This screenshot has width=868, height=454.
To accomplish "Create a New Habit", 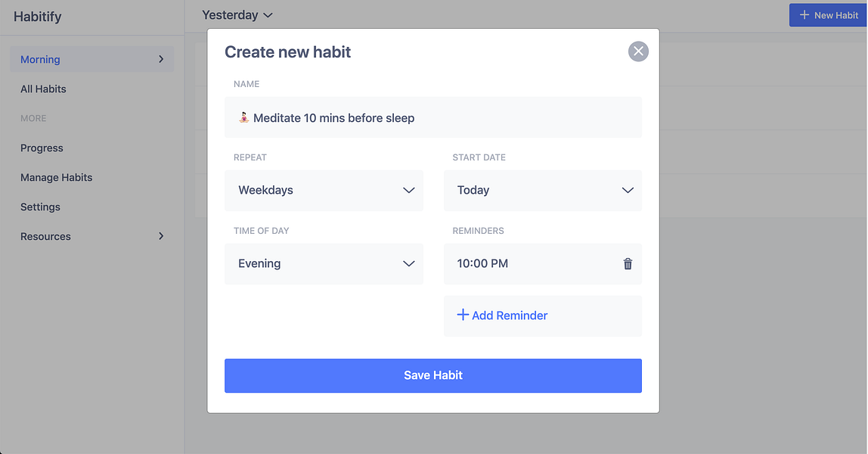I will [828, 14].
